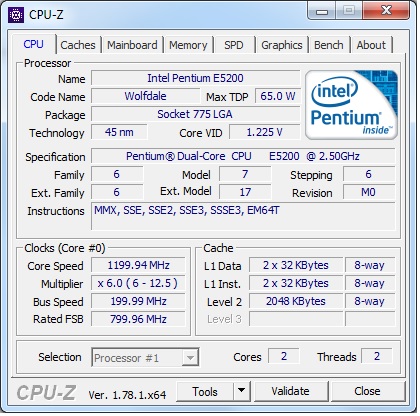Click the bus speed value '199.99 MHz'
The height and width of the screenshot is (416, 420).
(138, 301)
